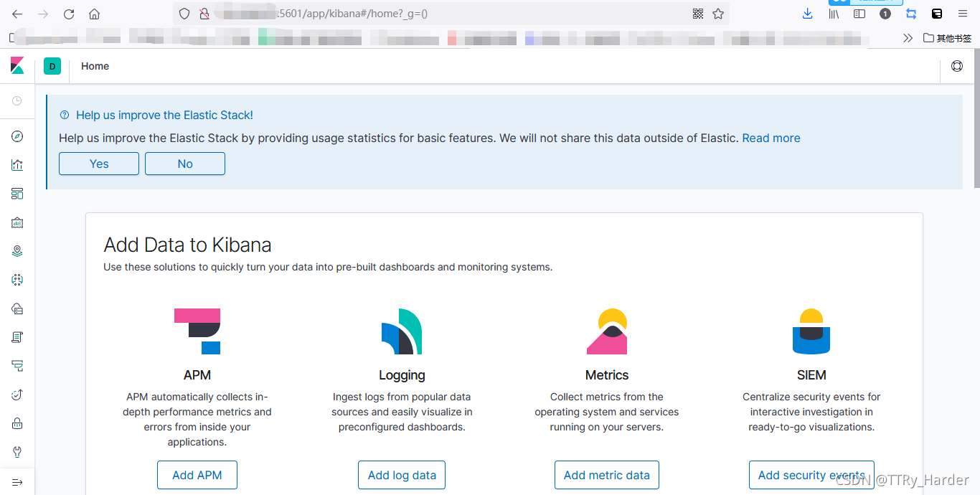Open Discover compass icon in Kibana sidebar
The width and height of the screenshot is (980, 495).
click(x=17, y=136)
